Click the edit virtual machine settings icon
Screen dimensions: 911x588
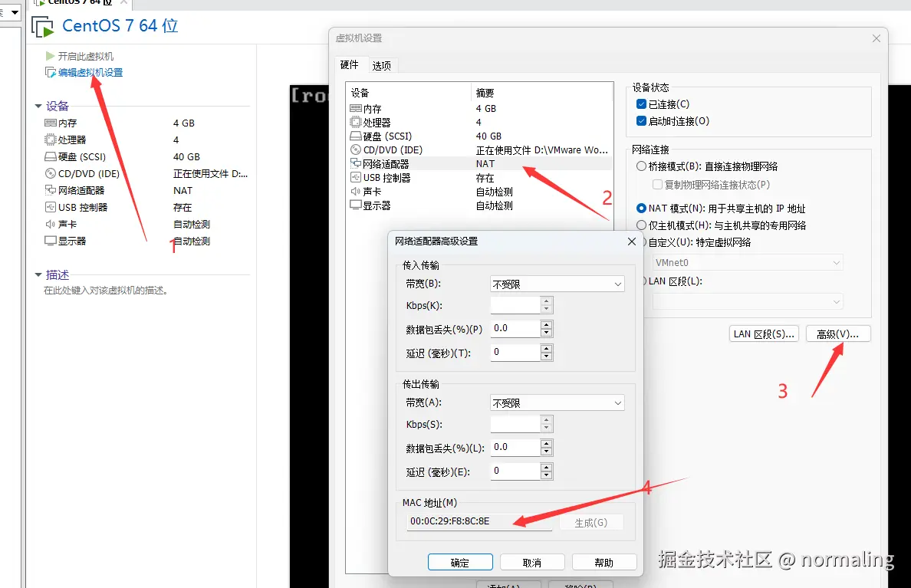51,73
